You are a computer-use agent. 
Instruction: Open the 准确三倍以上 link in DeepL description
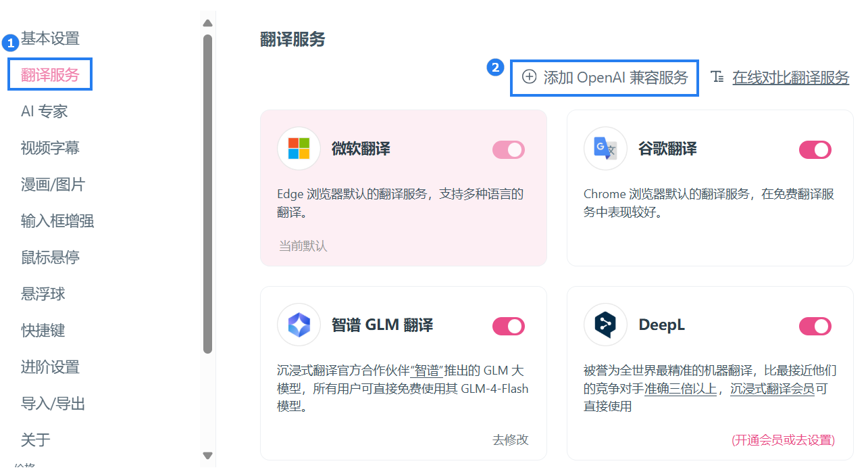pyautogui.click(x=680, y=389)
